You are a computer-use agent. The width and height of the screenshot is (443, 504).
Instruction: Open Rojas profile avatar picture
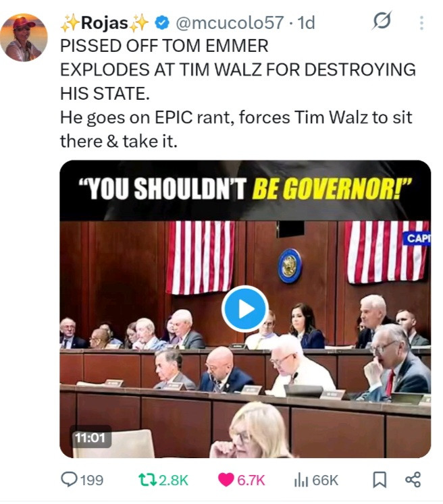pos(24,38)
